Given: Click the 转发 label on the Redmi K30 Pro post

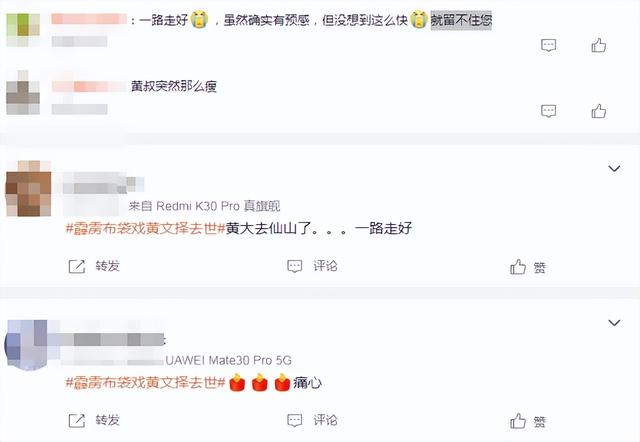Looking at the screenshot, I should [108, 266].
